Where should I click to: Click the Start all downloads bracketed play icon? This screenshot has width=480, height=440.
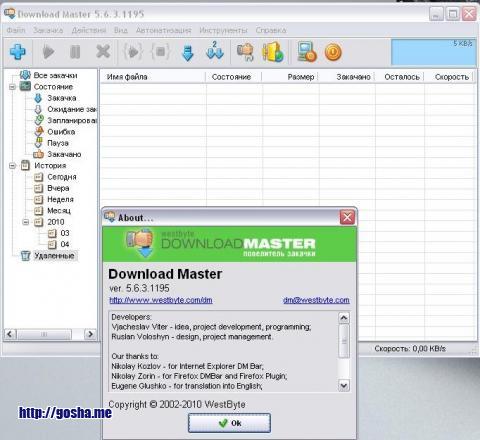[133, 52]
